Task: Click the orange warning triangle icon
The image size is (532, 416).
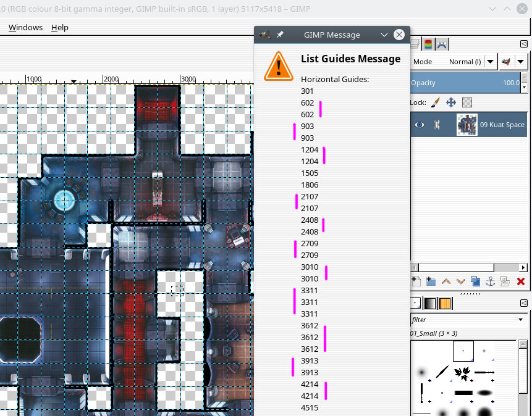Action: pyautogui.click(x=279, y=66)
